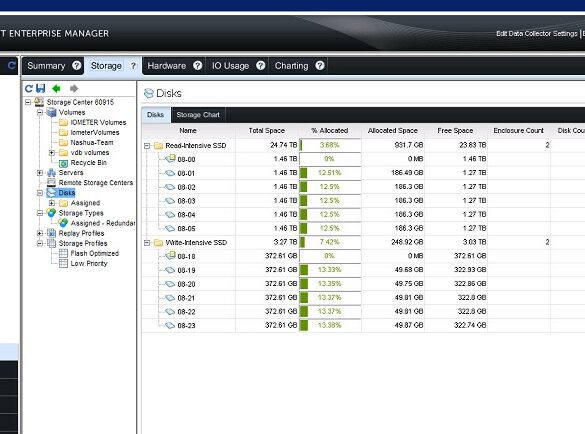Select disk row 08-20
585x434 pixels.
coord(186,284)
